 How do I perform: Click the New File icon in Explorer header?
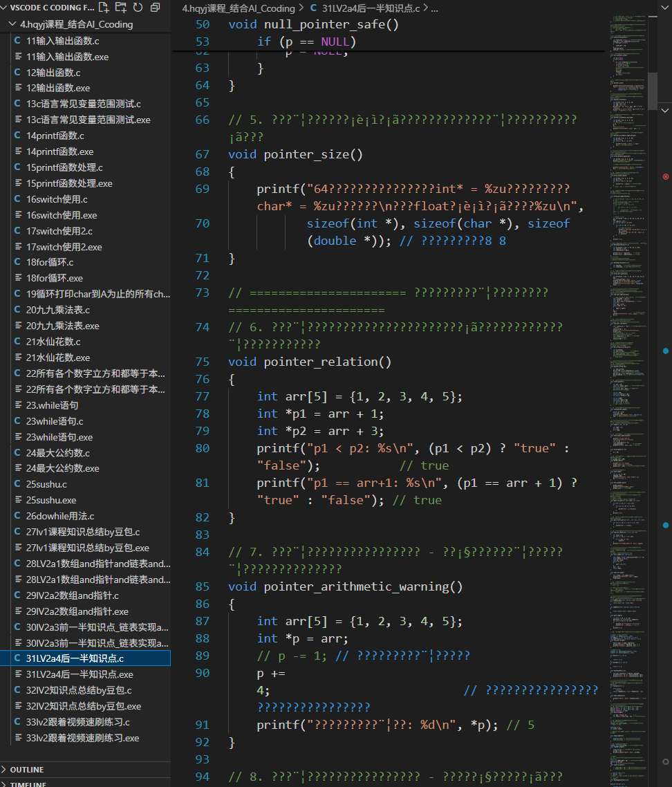coord(104,7)
